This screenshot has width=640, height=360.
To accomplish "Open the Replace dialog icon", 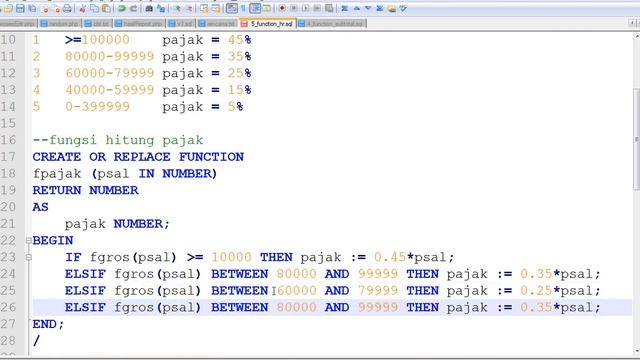I will [x=161, y=9].
